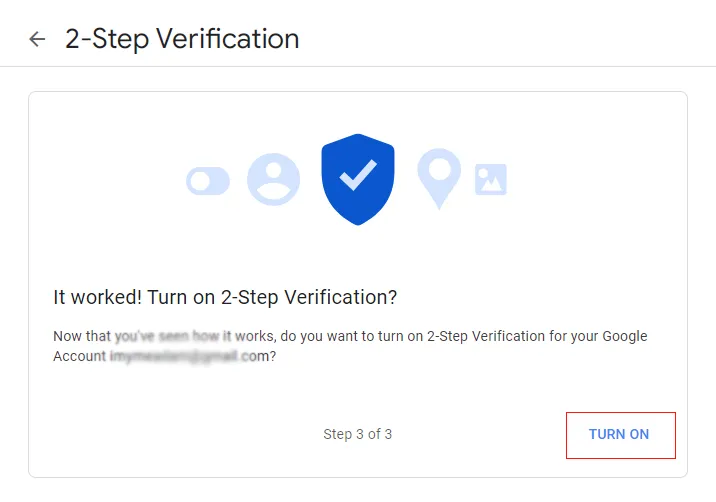The width and height of the screenshot is (716, 502).
Task: Click the white checkmark inside the shield
Action: coord(358,175)
